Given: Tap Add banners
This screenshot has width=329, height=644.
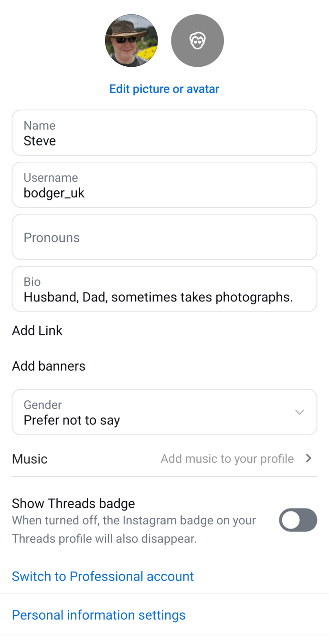Looking at the screenshot, I should 49,366.
